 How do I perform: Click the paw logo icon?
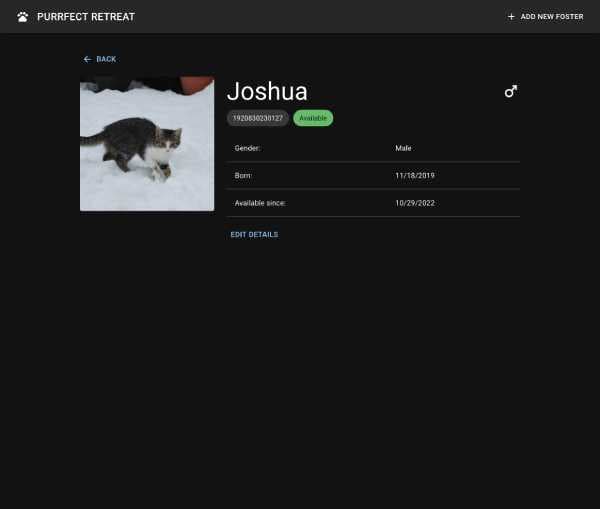23,17
